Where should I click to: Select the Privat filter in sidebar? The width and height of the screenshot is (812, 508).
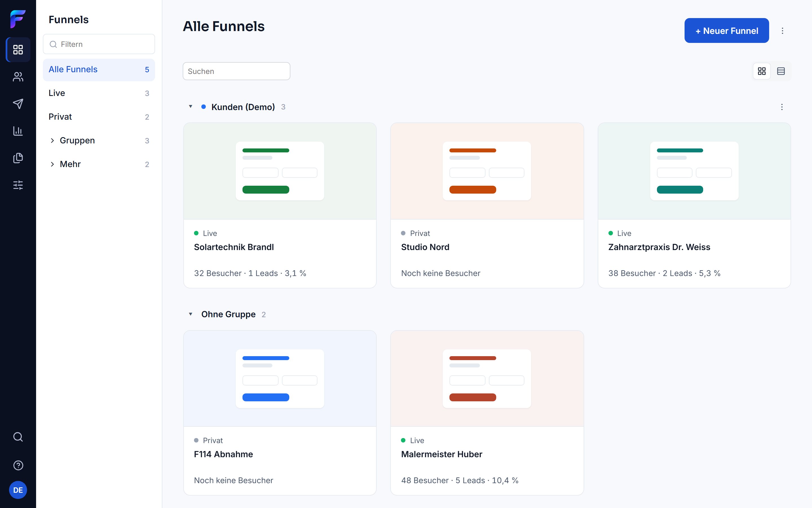[x=99, y=117]
